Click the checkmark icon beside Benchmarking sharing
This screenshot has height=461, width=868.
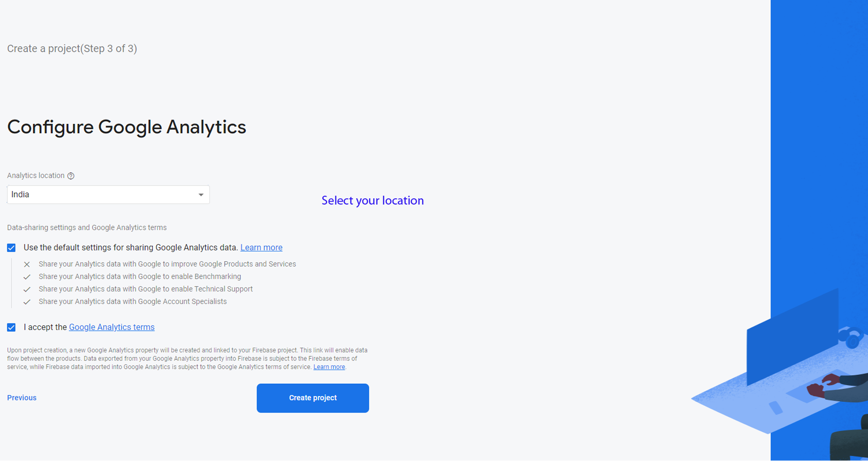click(x=27, y=277)
